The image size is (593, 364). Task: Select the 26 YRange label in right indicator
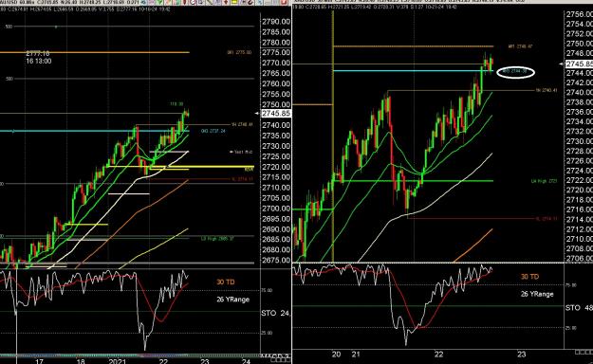click(537, 294)
